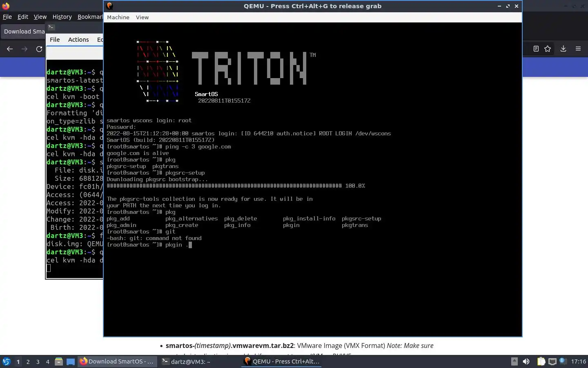Open the volume control tray icon
588x368 pixels.
coord(526,361)
